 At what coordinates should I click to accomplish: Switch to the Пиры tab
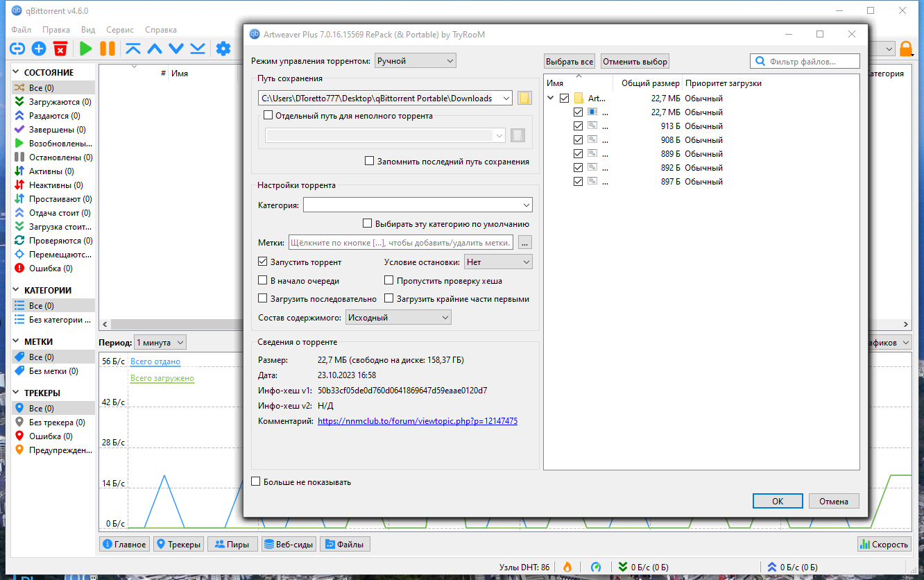pos(232,545)
